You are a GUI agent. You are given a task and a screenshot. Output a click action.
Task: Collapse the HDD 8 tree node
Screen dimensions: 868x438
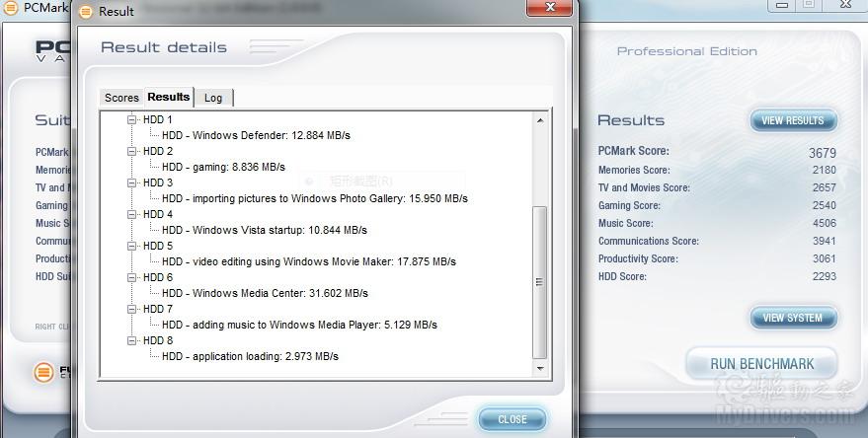click(x=132, y=340)
